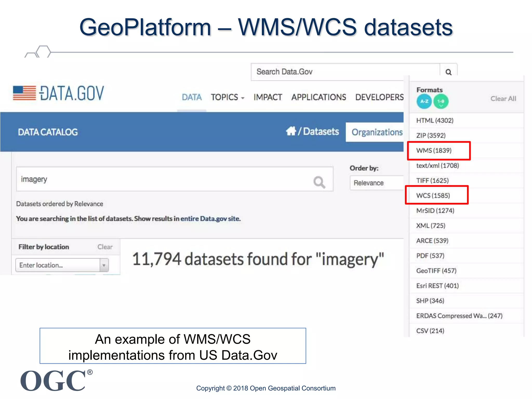This screenshot has height=399, width=532.
Task: Filter by WMS (1839) format
Action: (x=434, y=150)
